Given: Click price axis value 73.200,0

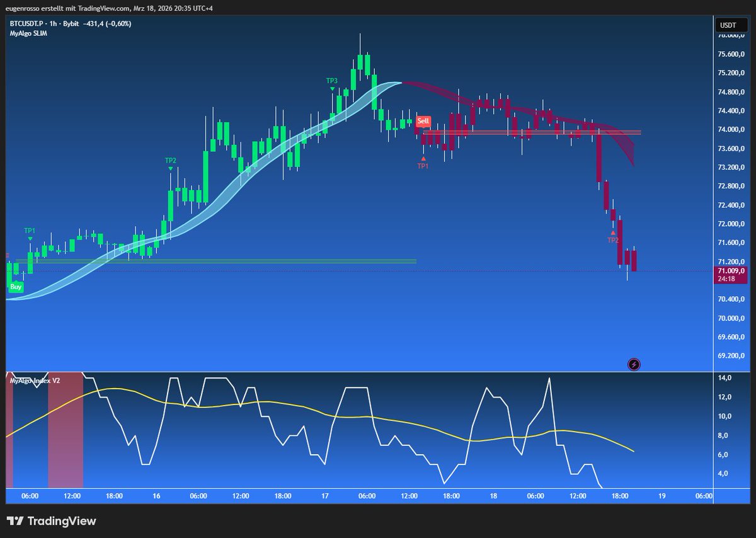Looking at the screenshot, I should [x=731, y=168].
